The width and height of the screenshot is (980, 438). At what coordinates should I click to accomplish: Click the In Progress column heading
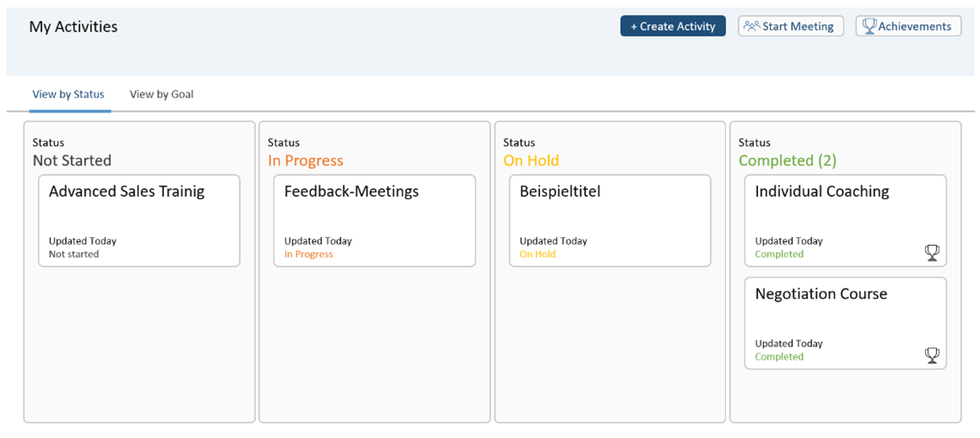tap(306, 160)
